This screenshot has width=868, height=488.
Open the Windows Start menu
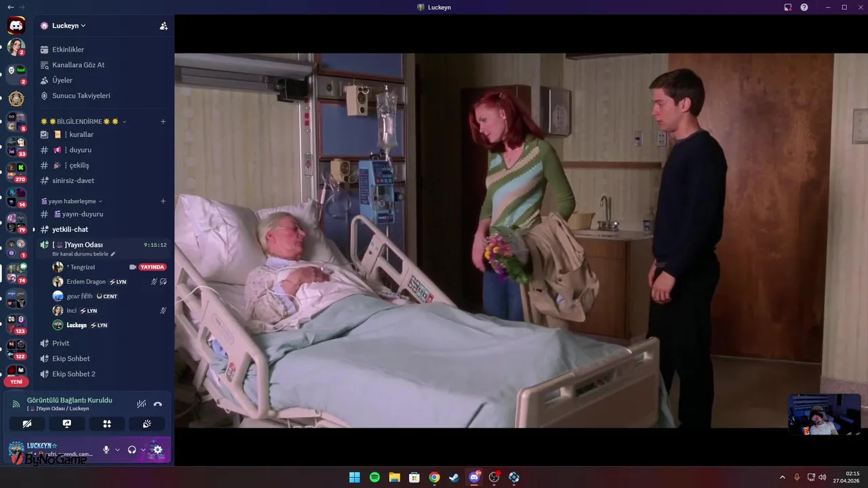coord(354,477)
